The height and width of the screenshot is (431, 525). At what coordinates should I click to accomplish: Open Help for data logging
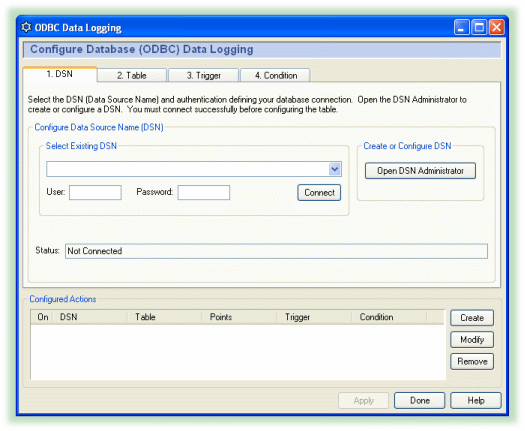point(476,401)
